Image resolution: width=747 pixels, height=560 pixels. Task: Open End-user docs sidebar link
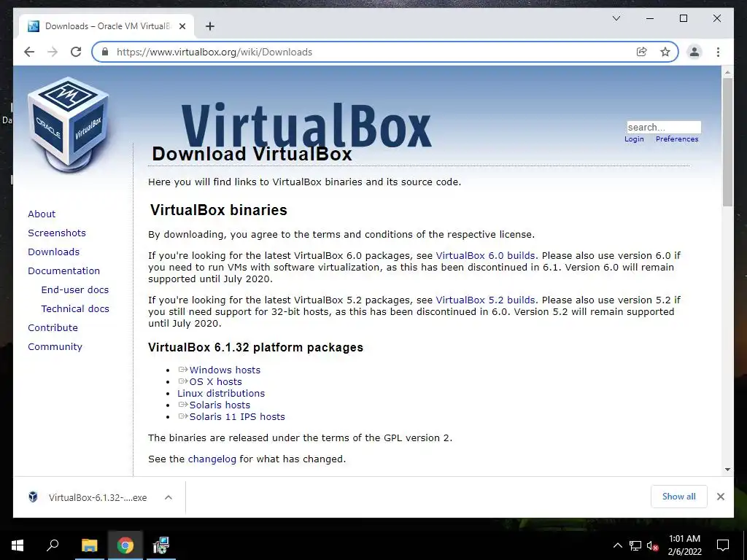pos(75,289)
